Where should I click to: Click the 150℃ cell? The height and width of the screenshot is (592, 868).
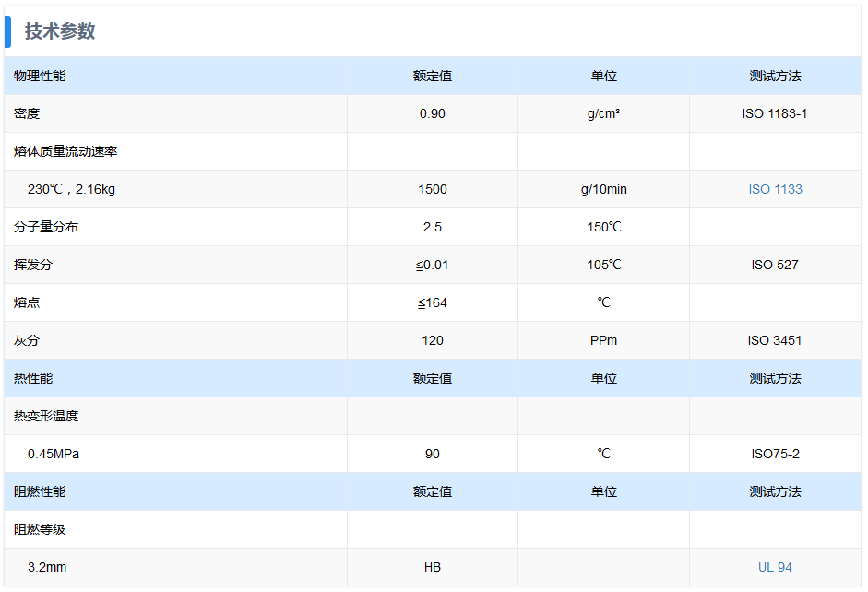pyautogui.click(x=603, y=227)
